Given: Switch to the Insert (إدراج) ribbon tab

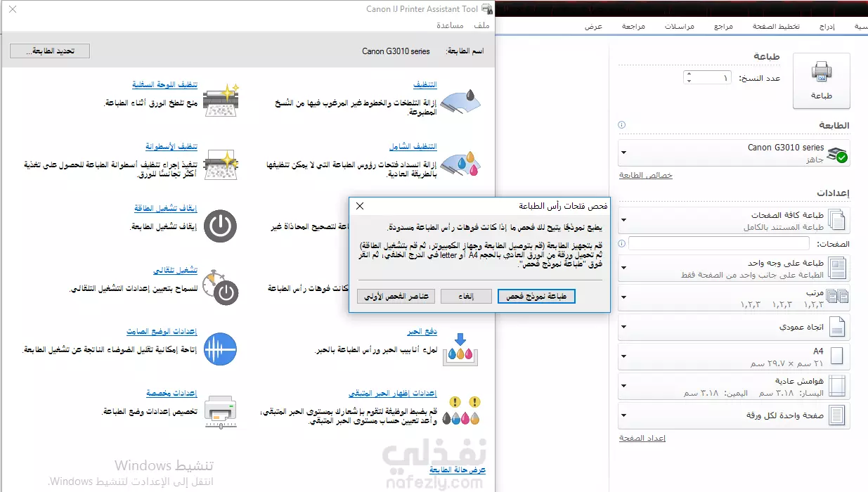Looking at the screenshot, I should point(827,26).
